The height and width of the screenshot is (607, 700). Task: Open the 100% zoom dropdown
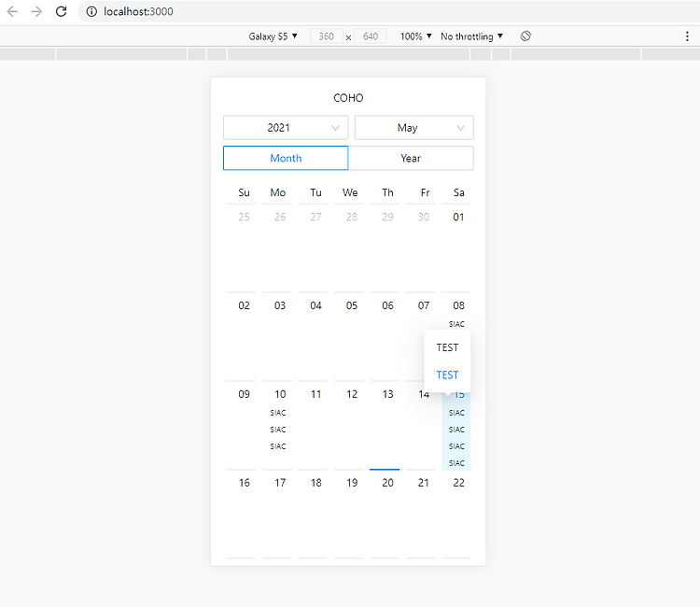[x=415, y=36]
